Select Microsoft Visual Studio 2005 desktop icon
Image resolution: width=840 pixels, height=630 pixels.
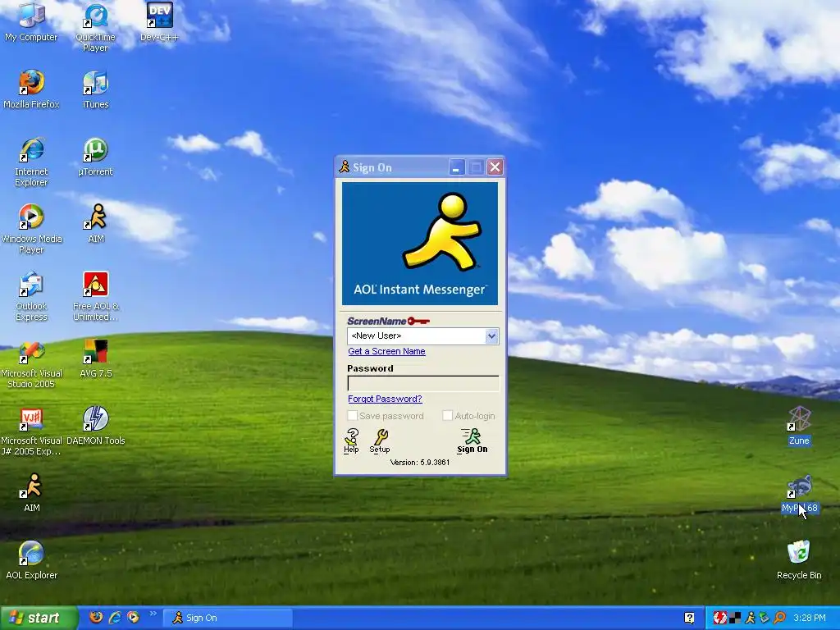31,363
